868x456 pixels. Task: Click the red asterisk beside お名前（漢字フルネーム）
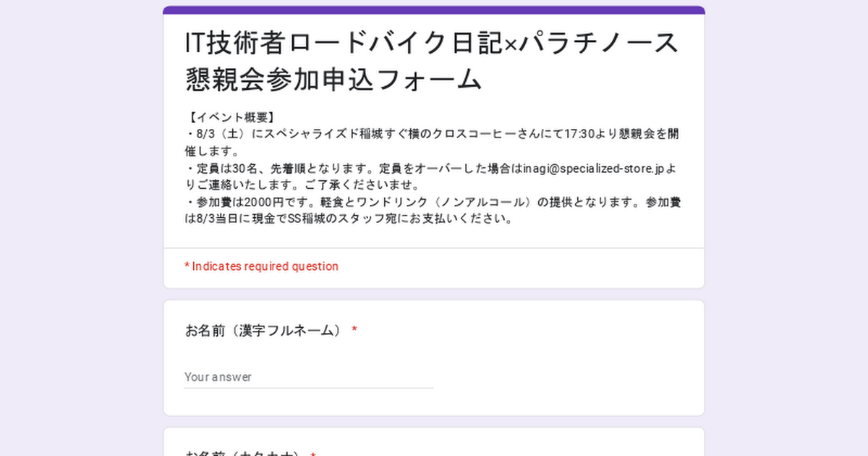coord(354,331)
